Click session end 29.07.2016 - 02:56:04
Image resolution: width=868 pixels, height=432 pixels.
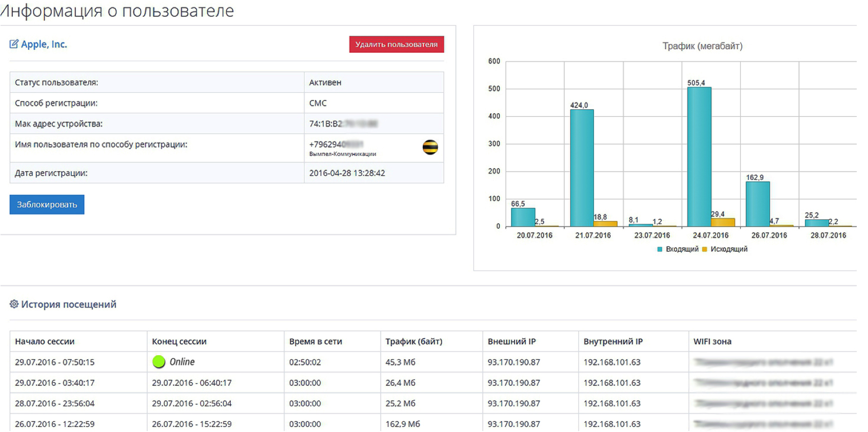192,403
